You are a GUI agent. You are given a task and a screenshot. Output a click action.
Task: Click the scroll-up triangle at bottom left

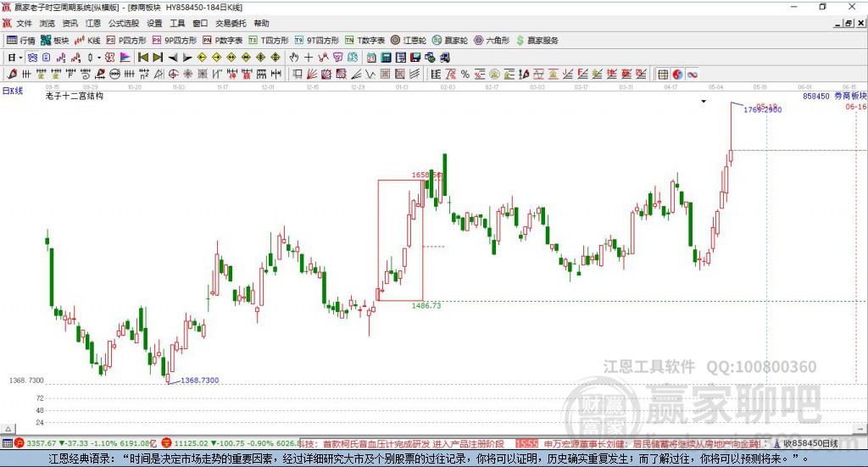pos(8,429)
